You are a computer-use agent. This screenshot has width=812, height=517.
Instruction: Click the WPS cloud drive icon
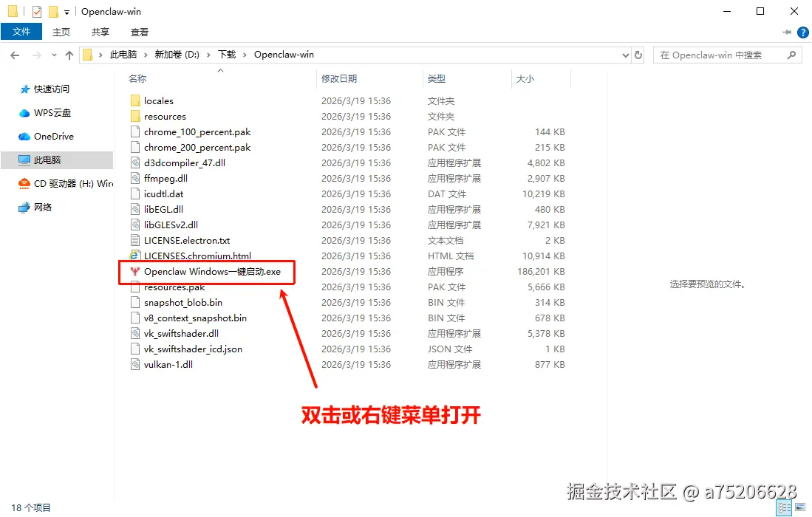coord(24,113)
